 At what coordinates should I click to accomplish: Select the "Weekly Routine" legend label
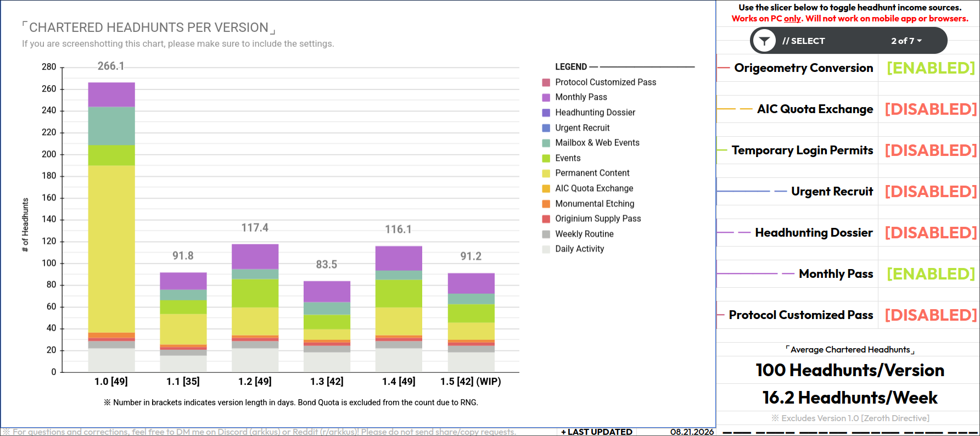[584, 234]
